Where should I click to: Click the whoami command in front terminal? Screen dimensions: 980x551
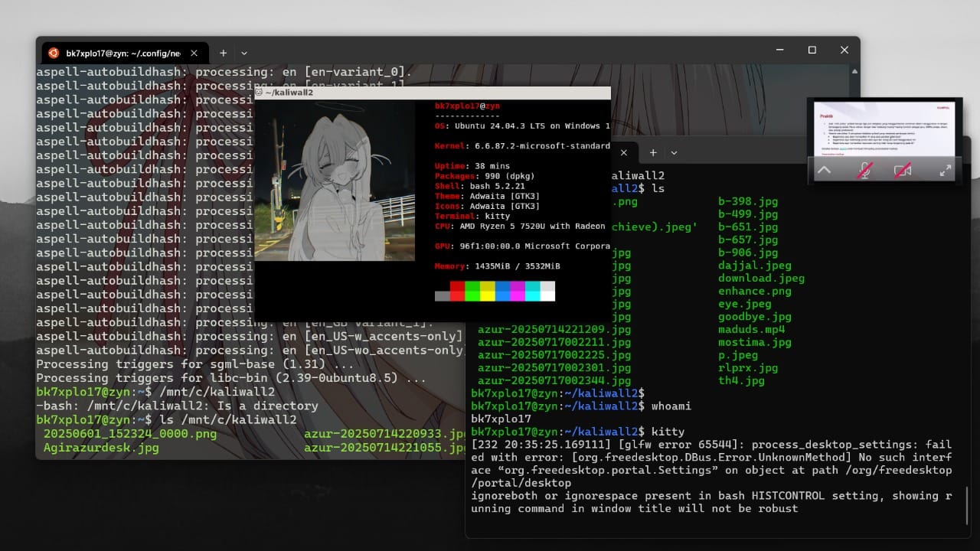tap(671, 406)
